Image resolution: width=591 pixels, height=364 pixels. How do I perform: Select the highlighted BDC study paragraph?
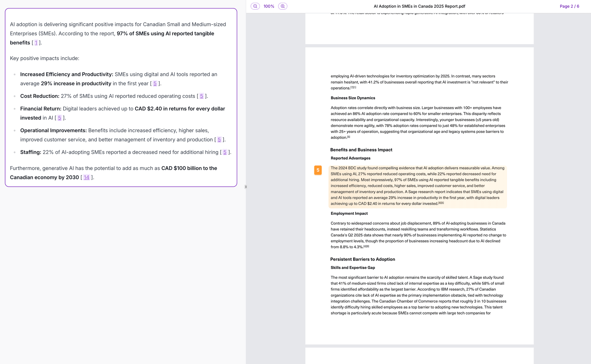tap(418, 186)
